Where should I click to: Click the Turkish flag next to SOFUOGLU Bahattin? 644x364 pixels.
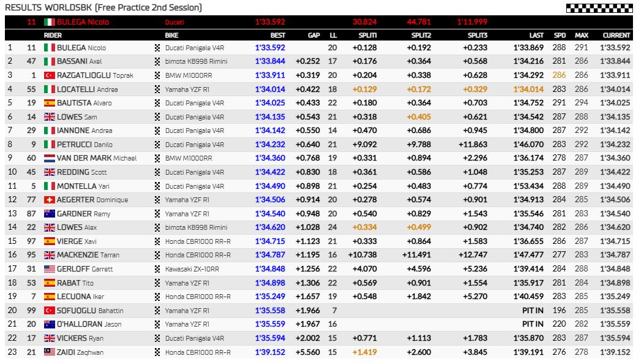pos(50,311)
